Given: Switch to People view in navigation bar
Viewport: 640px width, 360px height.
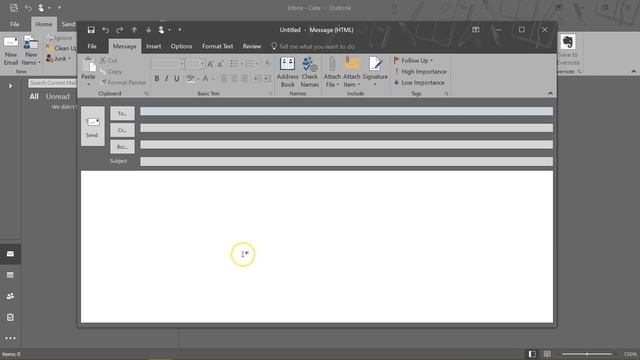Looking at the screenshot, I should click(x=10, y=296).
